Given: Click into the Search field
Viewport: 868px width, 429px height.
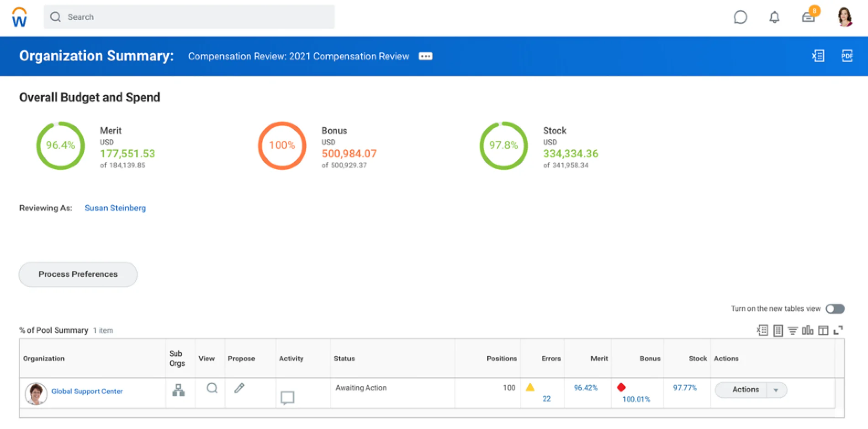Looking at the screenshot, I should (189, 17).
